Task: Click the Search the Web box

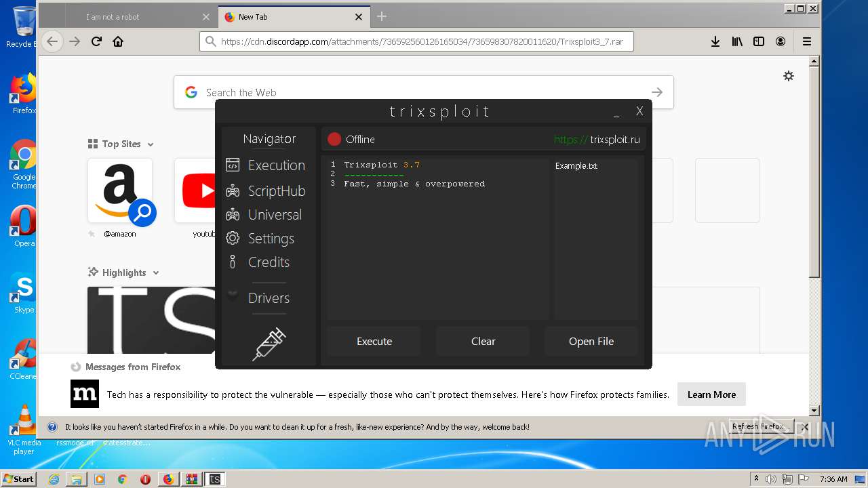Action: point(424,92)
